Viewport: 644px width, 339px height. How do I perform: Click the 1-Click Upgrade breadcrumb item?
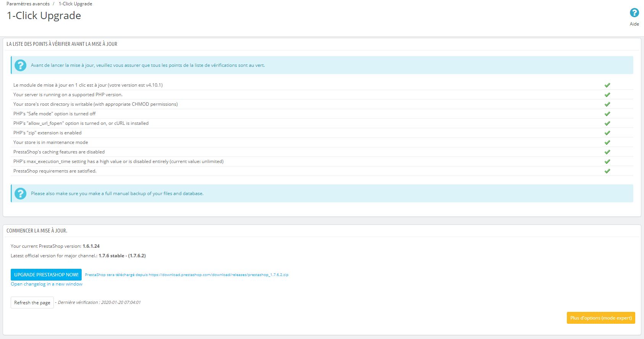75,4
